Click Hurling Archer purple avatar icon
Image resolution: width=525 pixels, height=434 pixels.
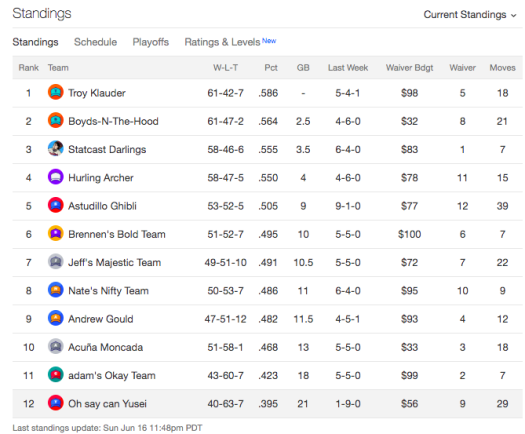[x=56, y=177]
